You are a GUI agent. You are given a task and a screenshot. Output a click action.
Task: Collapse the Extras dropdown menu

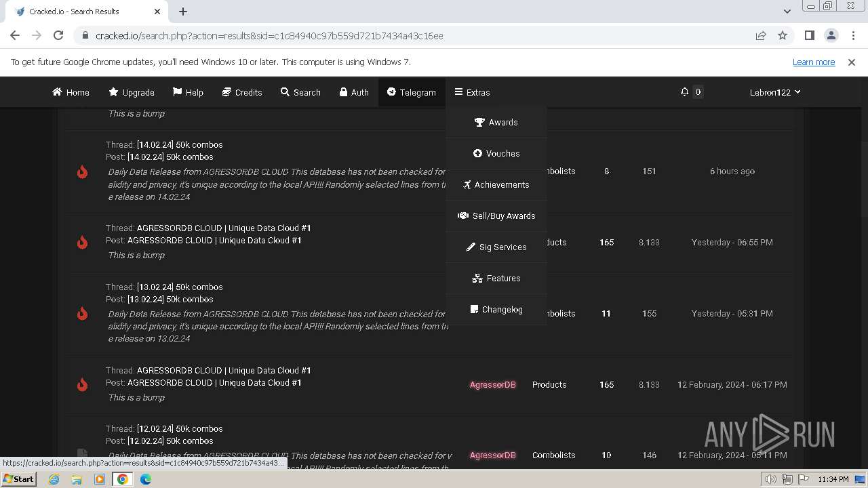[472, 92]
